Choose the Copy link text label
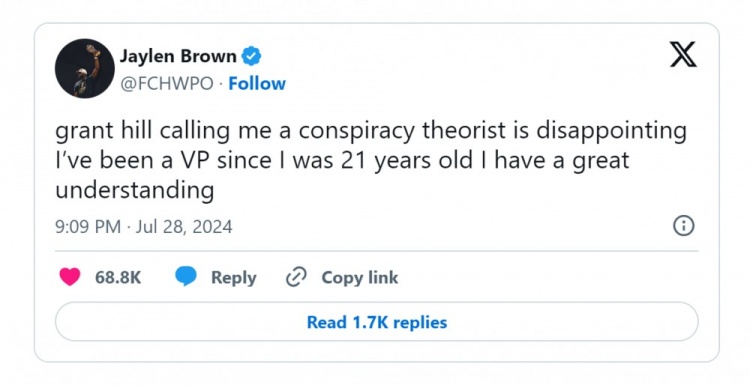 click(360, 278)
